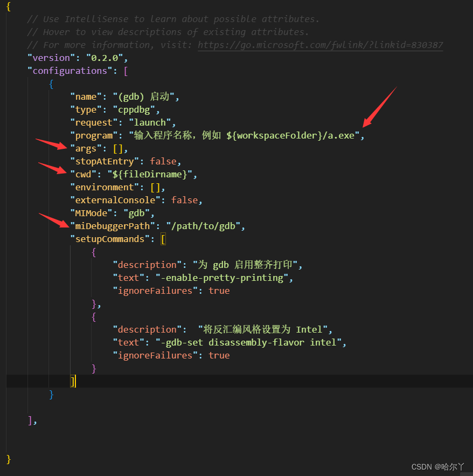Click the false value of externalConsole
473x476 pixels.
184,201
